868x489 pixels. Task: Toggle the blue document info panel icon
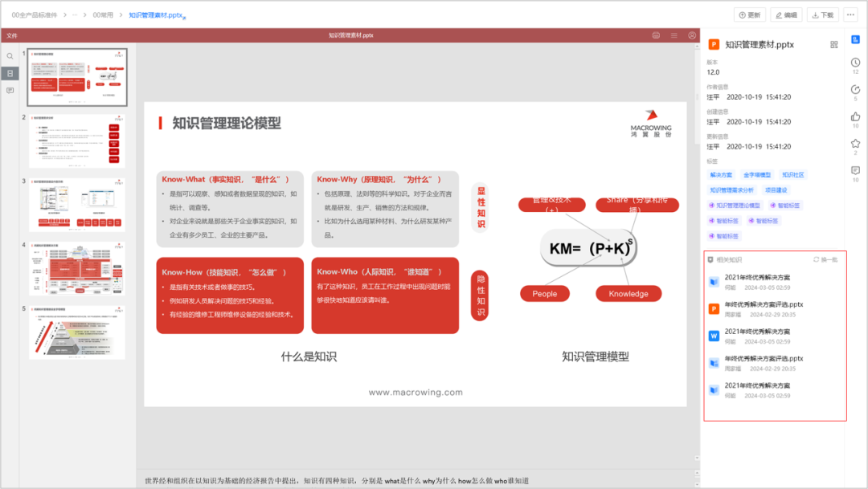point(854,39)
